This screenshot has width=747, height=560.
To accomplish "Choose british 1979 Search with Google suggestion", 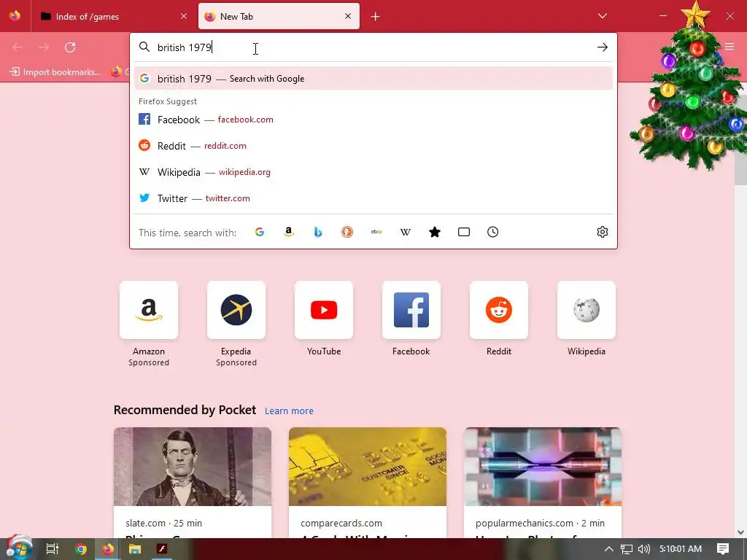I will coord(373,79).
